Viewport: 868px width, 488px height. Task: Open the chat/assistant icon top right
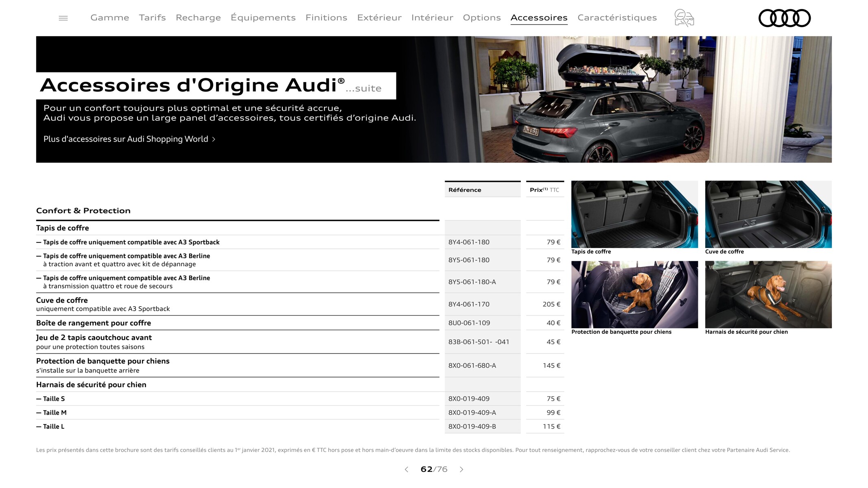pyautogui.click(x=685, y=17)
